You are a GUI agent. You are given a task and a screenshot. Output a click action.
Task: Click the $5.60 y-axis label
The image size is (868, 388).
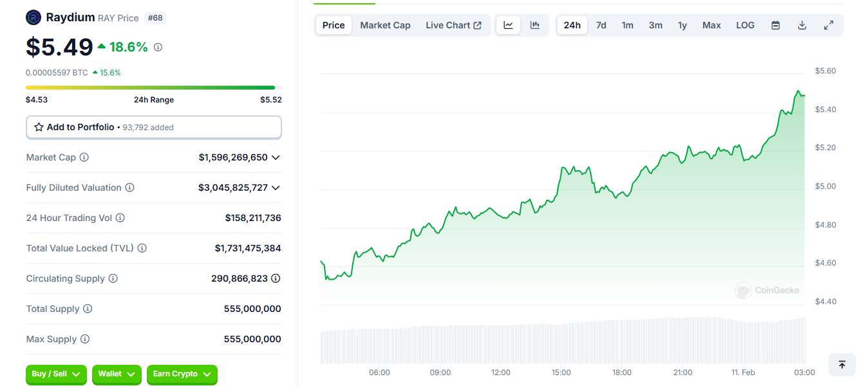click(826, 71)
